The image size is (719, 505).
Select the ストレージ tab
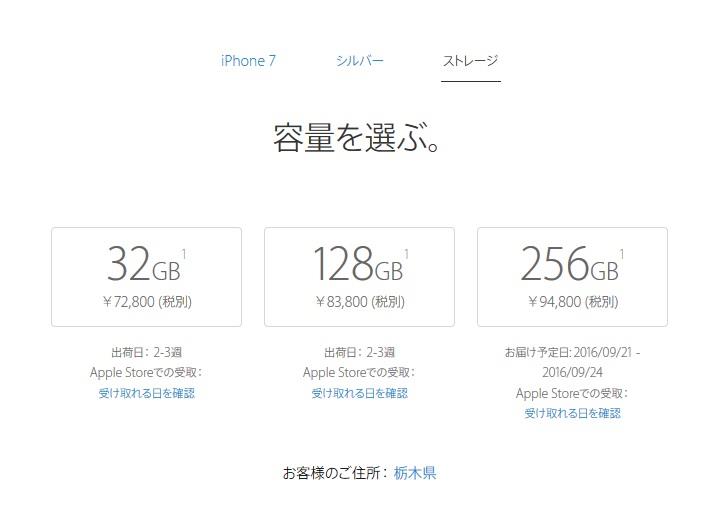point(470,61)
